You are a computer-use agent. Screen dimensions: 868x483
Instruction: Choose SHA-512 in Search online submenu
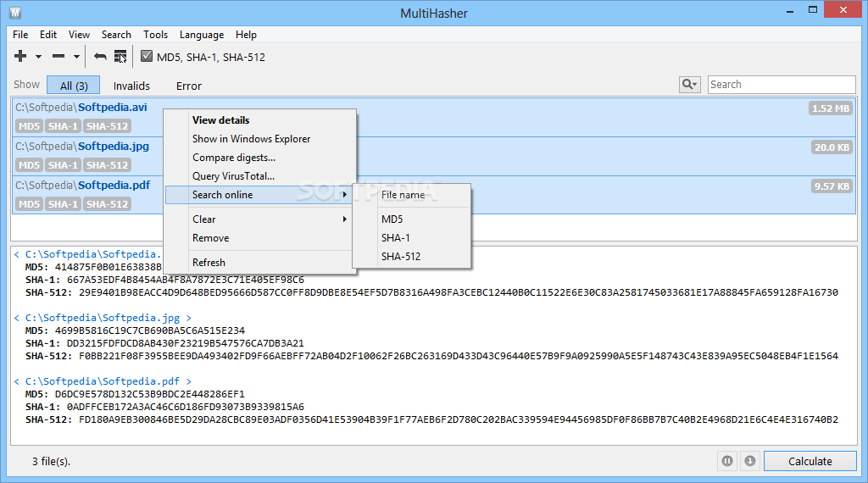(413, 257)
